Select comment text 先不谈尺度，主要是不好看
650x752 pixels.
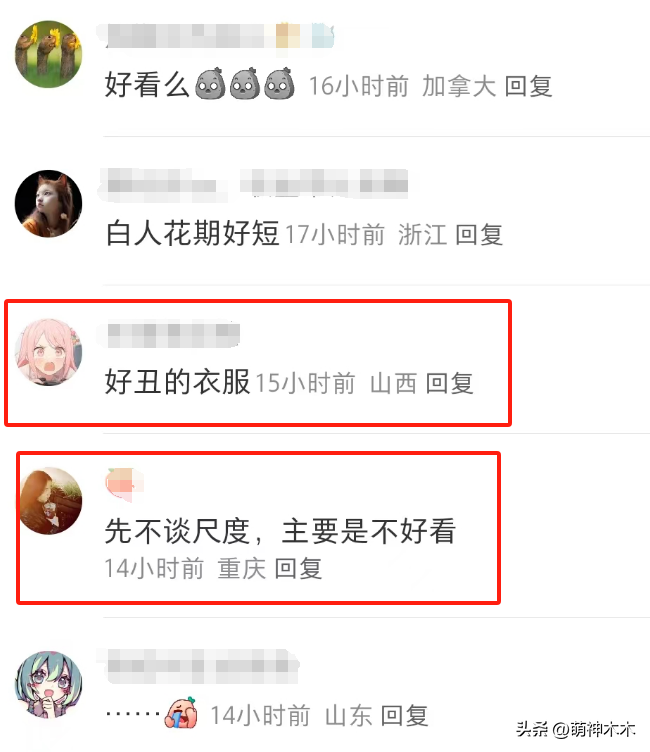click(281, 531)
